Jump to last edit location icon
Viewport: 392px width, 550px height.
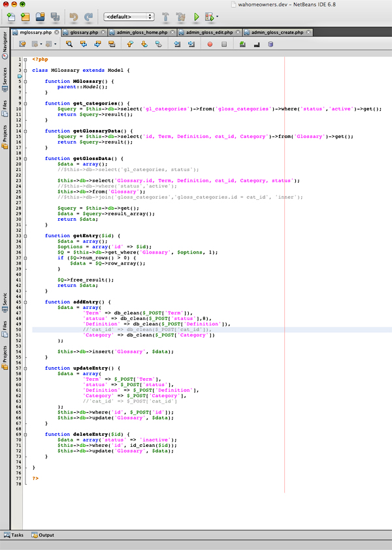point(22,44)
